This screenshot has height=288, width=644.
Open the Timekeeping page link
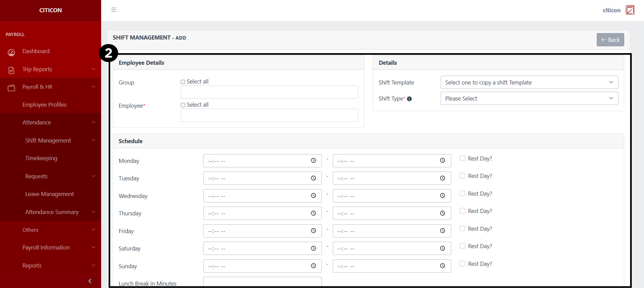pyautogui.click(x=41, y=158)
